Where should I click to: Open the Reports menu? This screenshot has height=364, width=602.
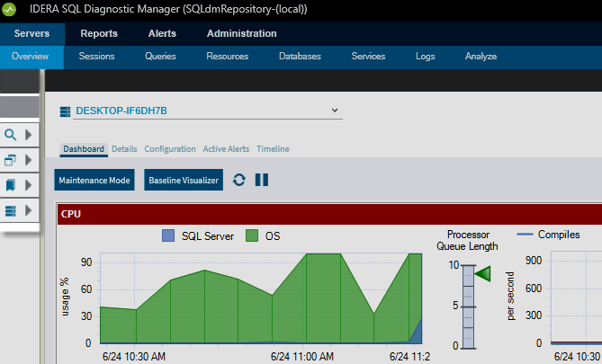[99, 34]
